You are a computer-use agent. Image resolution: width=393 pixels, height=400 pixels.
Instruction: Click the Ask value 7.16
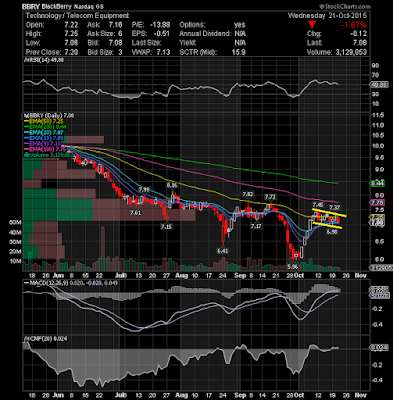click(x=116, y=25)
